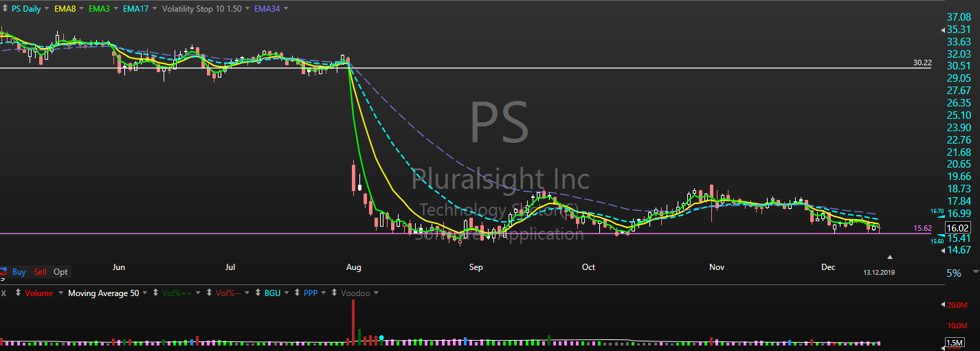Click the up triangle above the 13.12.2019 date
This screenshot has height=351, width=980.
pyautogui.click(x=890, y=257)
